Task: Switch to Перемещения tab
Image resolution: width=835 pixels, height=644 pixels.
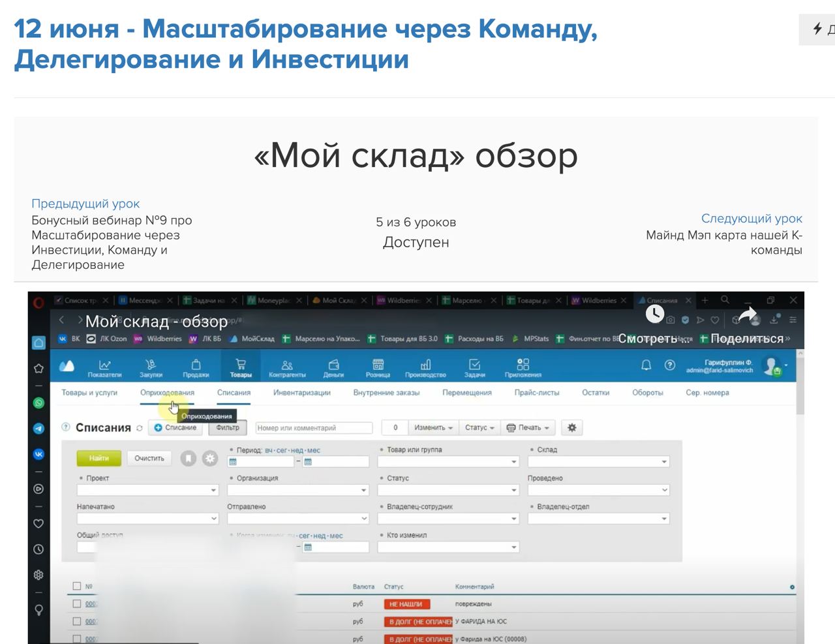Action: pyautogui.click(x=467, y=393)
